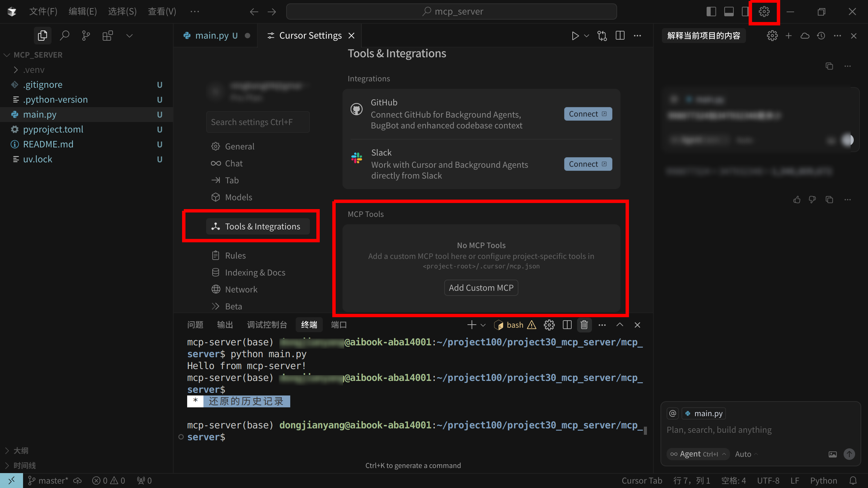Toggle the primary side bar layout
The height and width of the screenshot is (488, 868).
coord(711,12)
